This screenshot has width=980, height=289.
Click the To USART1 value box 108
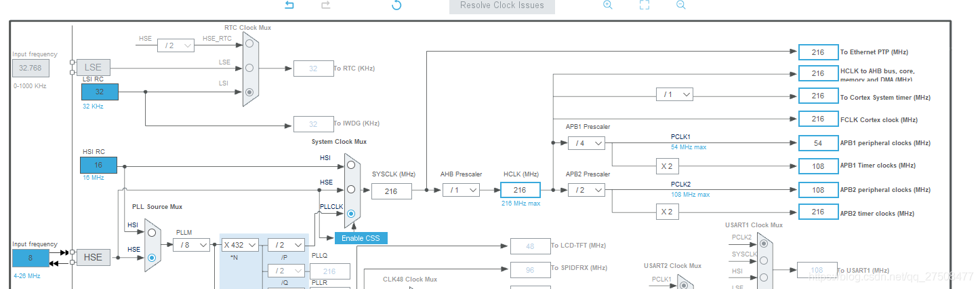pyautogui.click(x=817, y=270)
